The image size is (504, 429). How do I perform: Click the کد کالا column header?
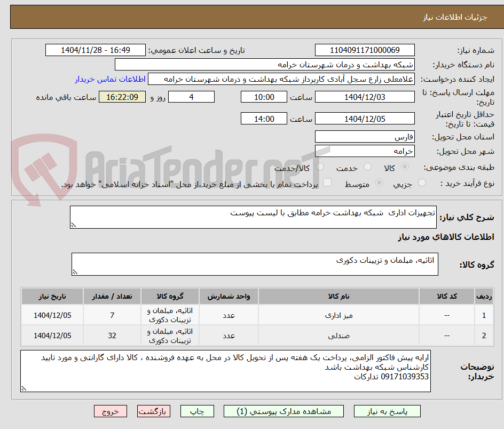[447, 296]
